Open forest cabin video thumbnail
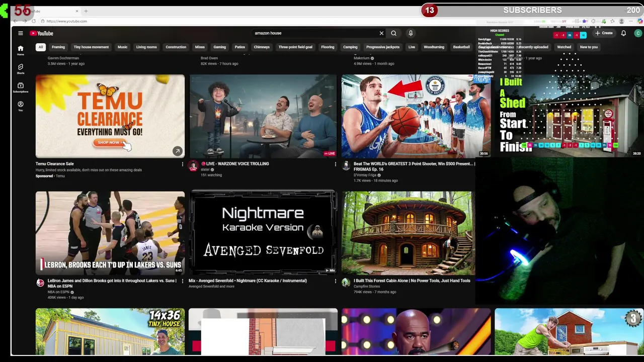 [x=408, y=233]
